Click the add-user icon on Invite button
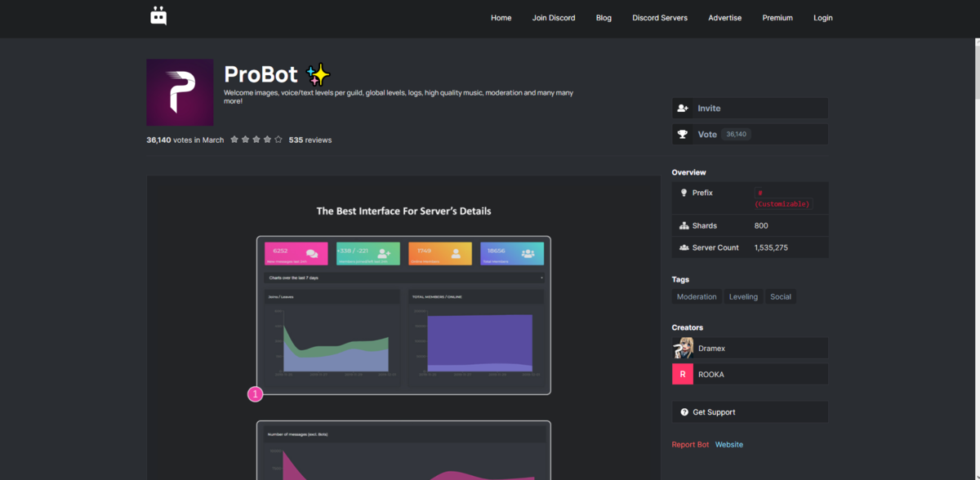 coord(683,109)
